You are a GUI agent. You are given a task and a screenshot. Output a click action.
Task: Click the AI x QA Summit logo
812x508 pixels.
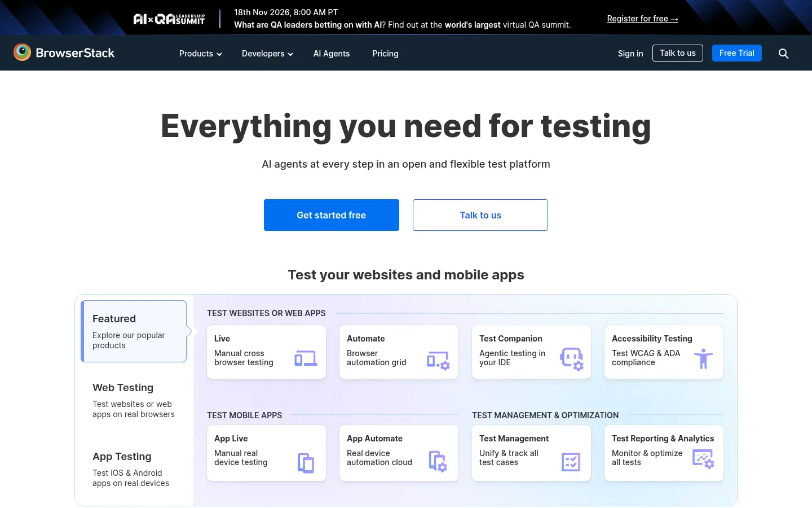pyautogui.click(x=169, y=19)
